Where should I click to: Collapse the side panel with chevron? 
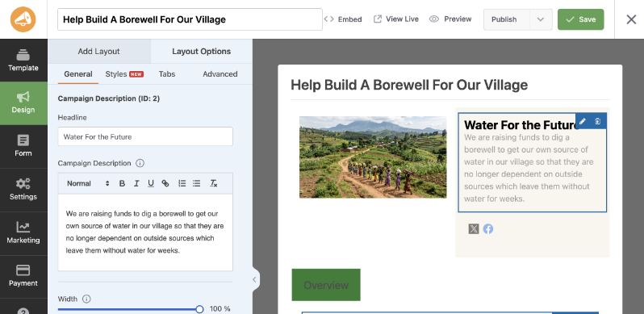(x=255, y=279)
